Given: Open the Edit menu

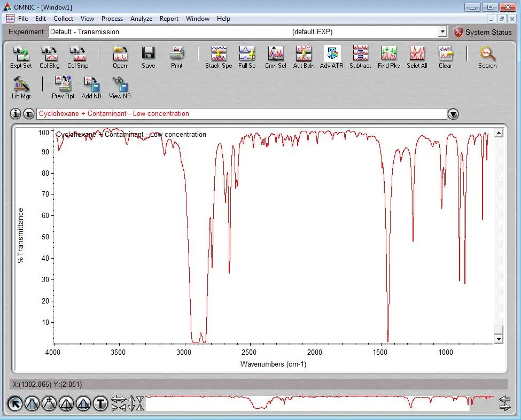Looking at the screenshot, I should pos(41,19).
